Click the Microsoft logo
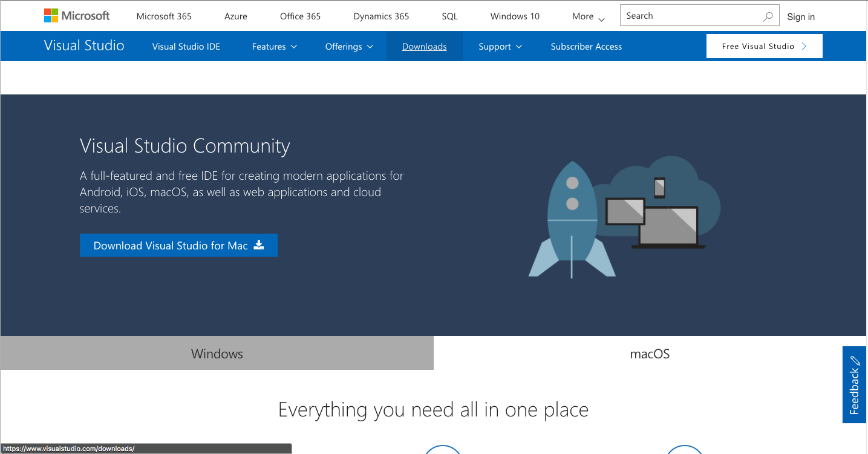 click(x=77, y=16)
